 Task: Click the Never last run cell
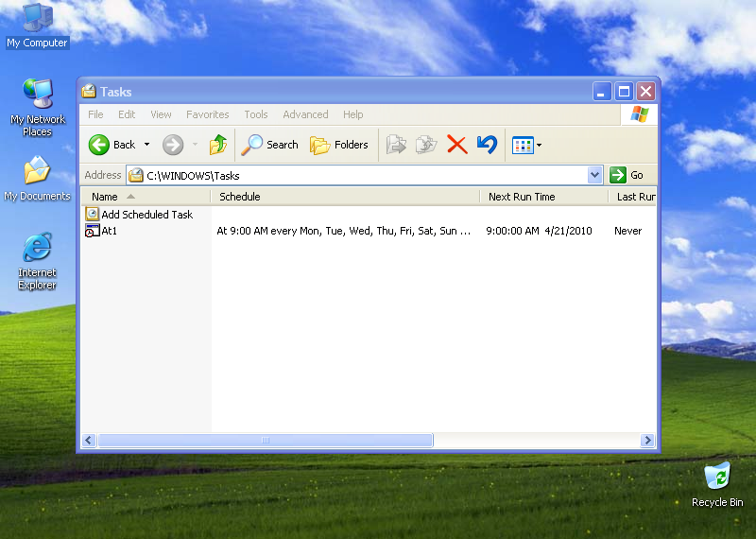point(627,231)
